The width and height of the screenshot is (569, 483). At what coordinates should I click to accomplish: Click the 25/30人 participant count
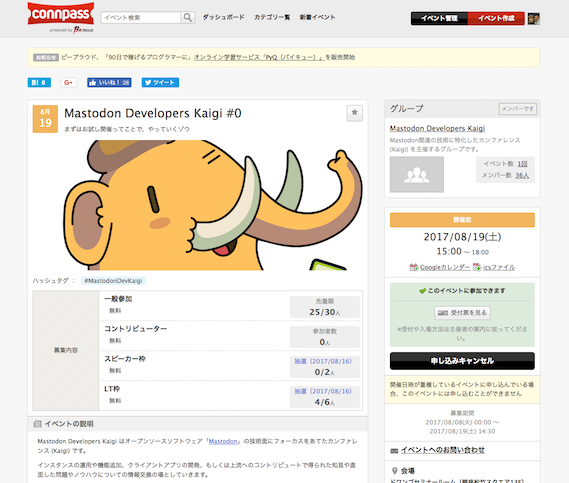click(324, 312)
